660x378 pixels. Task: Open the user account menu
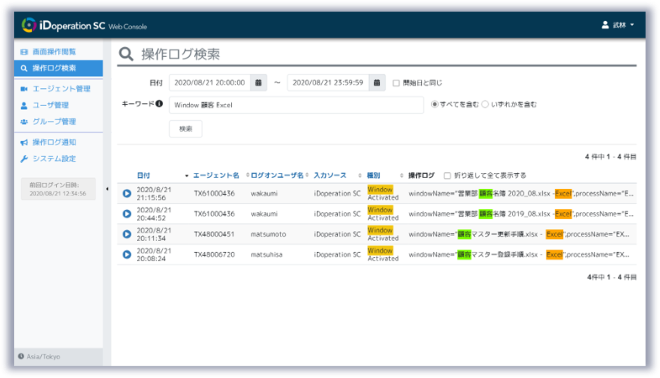tap(617, 25)
